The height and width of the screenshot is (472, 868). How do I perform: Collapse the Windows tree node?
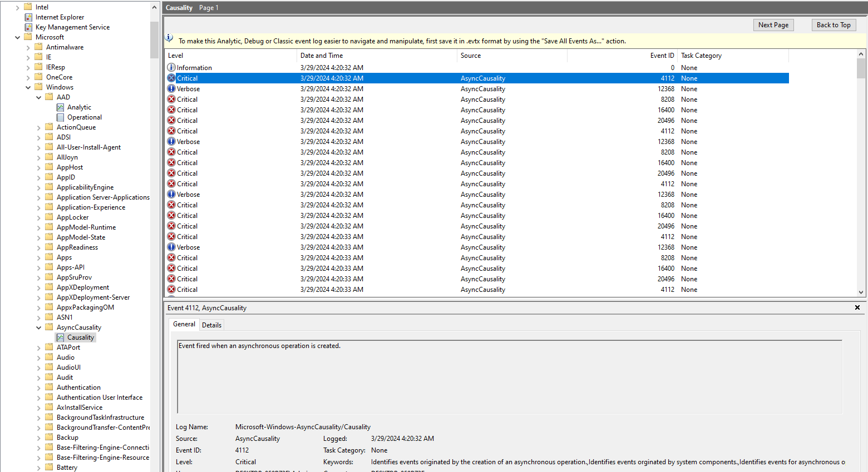click(28, 87)
